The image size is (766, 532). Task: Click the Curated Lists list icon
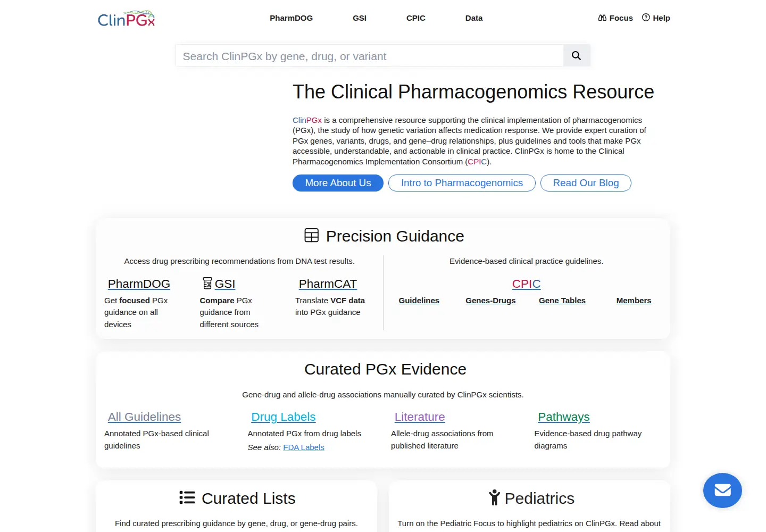[187, 497]
